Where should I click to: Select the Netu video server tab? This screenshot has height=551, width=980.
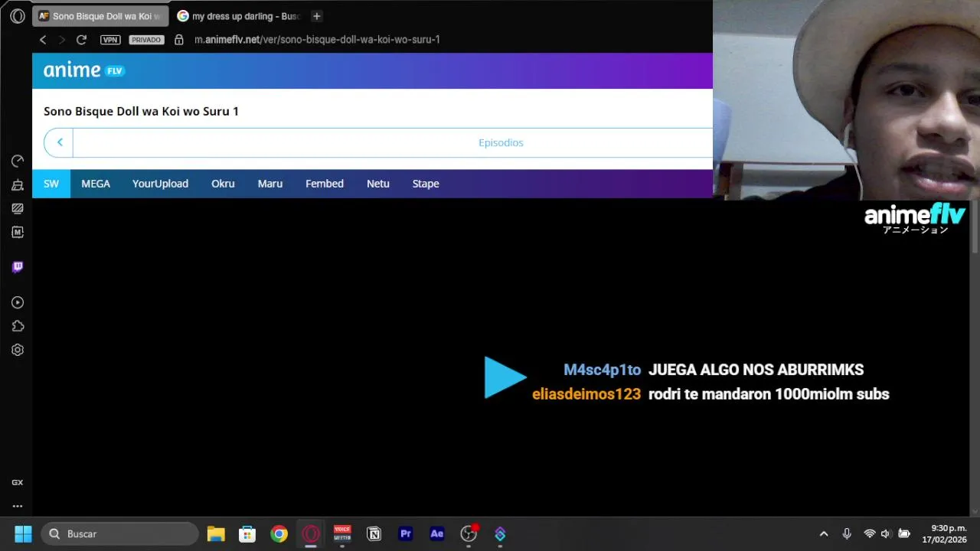tap(378, 184)
